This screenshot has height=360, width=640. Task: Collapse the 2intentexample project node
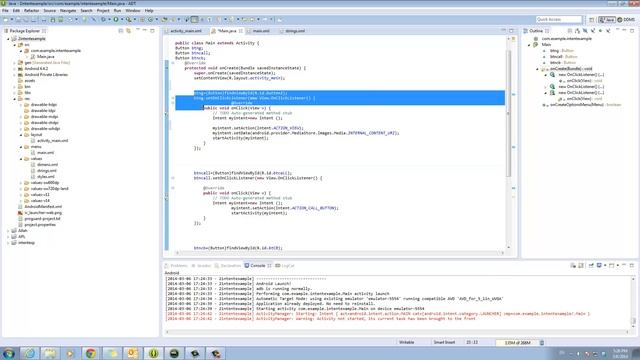pyautogui.click(x=8, y=39)
